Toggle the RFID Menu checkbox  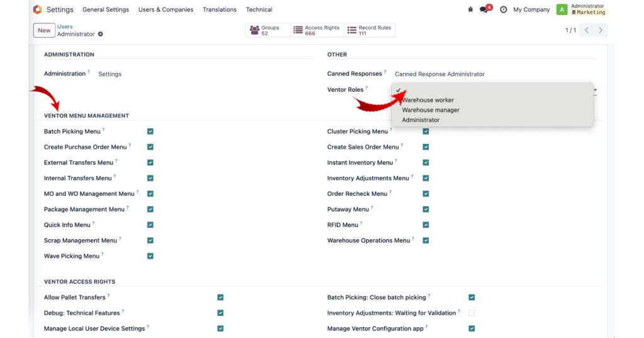point(426,225)
